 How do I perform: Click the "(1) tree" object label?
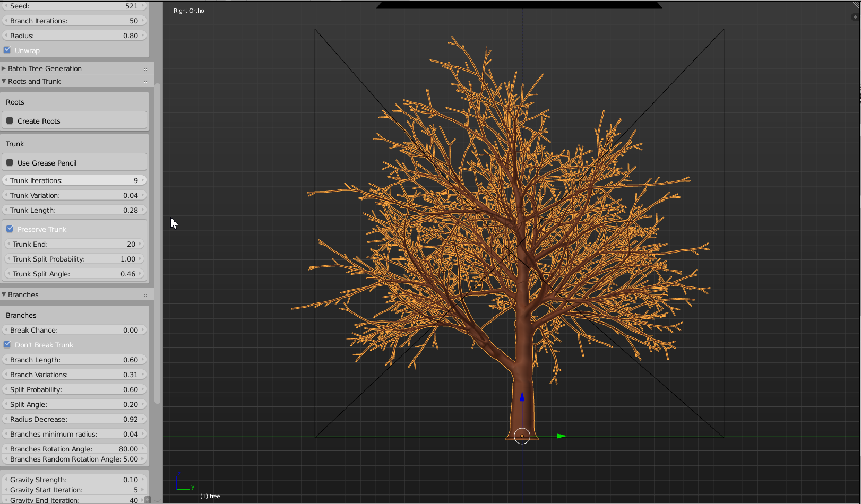tap(210, 496)
